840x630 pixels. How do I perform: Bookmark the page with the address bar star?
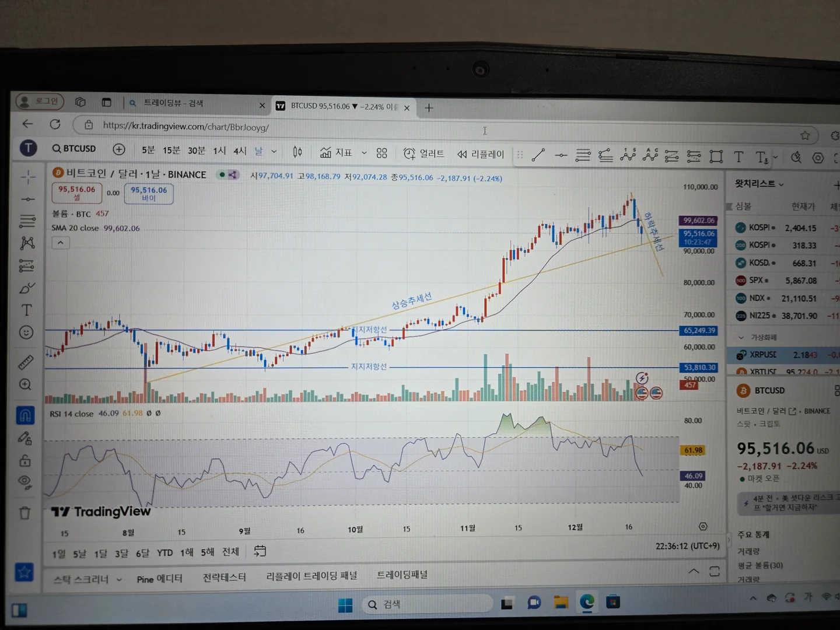coord(805,135)
